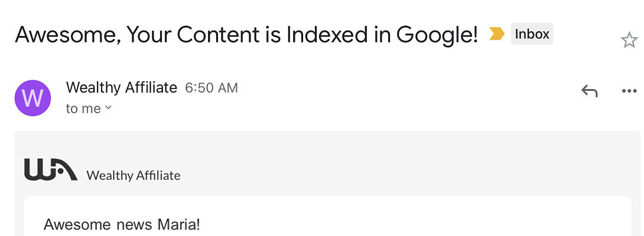Expand recipient details chevron beside "to me"
Viewport: 644px width, 236px height.
[108, 108]
